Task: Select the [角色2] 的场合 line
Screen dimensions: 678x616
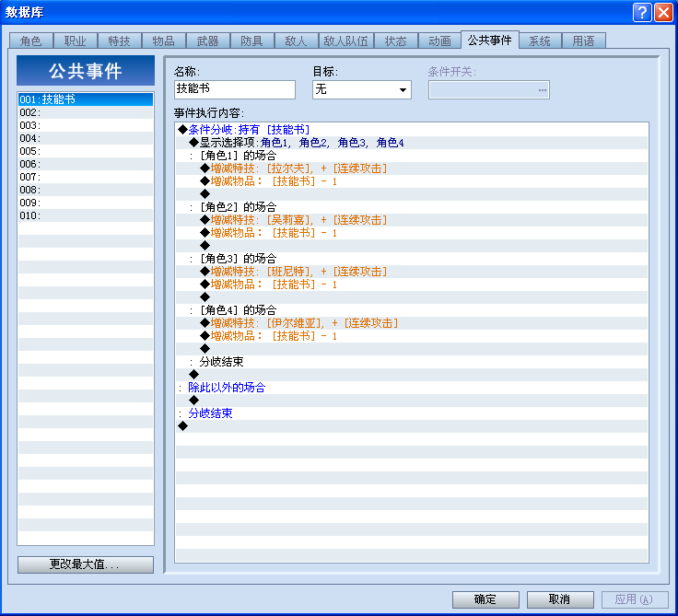Action: point(412,207)
